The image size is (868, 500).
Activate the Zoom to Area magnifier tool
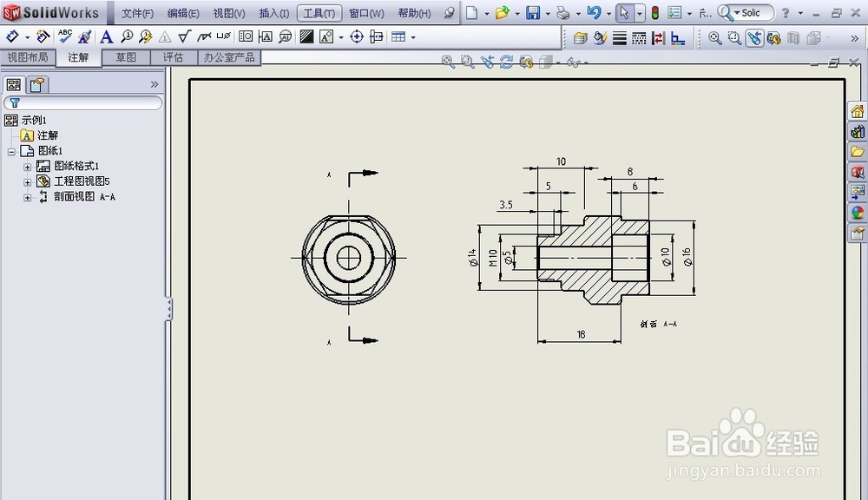pyautogui.click(x=734, y=38)
